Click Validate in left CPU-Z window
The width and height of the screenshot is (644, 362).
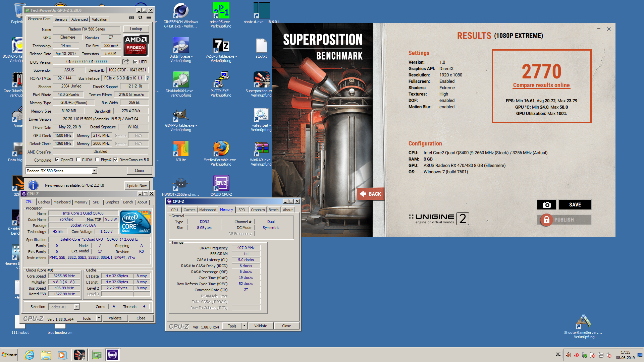click(x=115, y=318)
